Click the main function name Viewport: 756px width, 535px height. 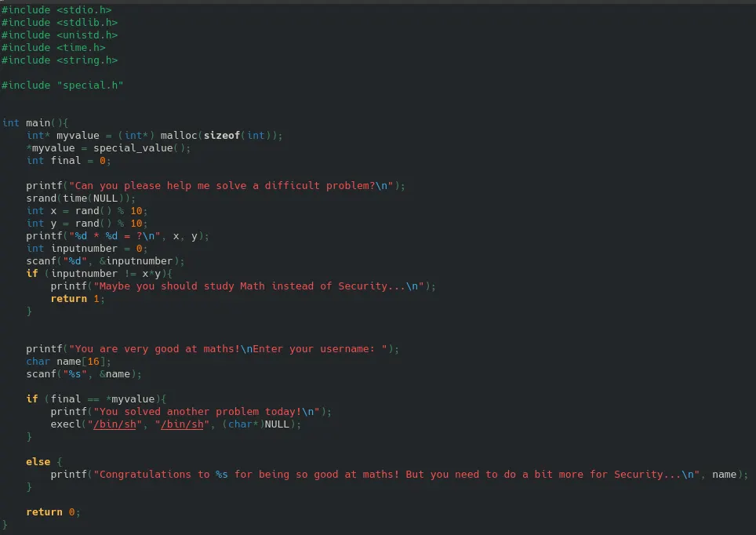pos(38,122)
